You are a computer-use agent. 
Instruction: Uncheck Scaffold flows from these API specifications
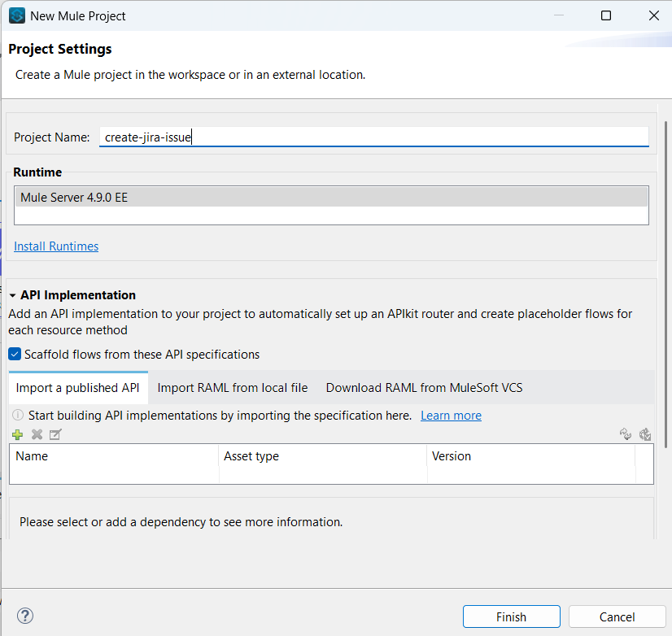click(x=15, y=355)
